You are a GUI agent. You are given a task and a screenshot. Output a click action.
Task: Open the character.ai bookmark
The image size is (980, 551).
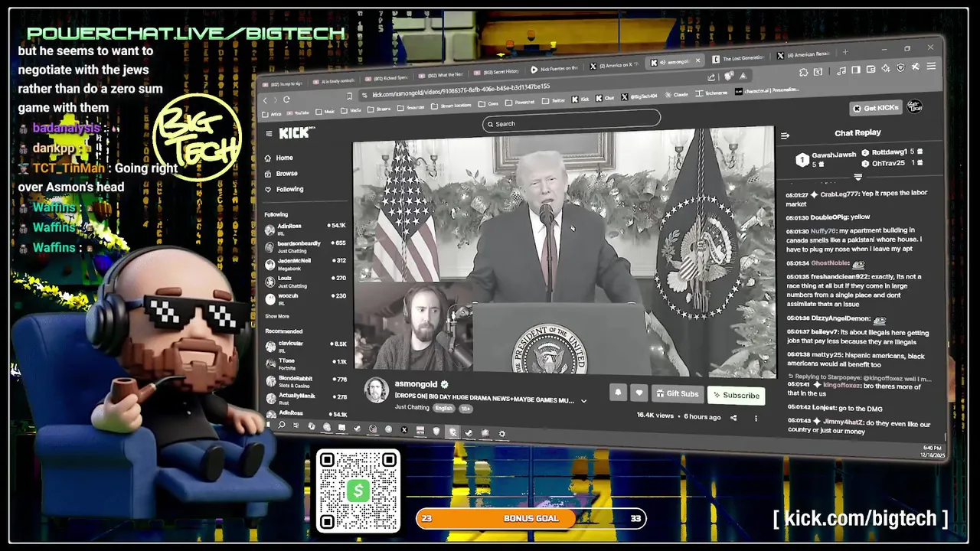point(766,90)
